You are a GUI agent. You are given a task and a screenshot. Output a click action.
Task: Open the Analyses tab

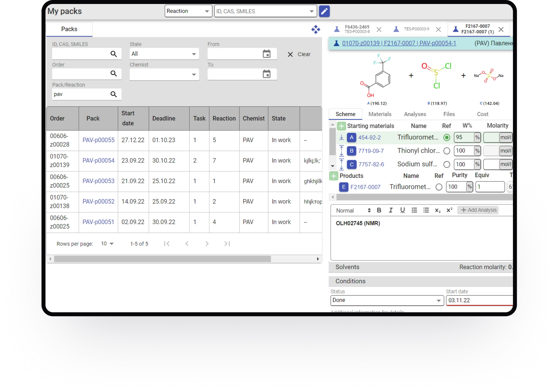[x=415, y=114]
